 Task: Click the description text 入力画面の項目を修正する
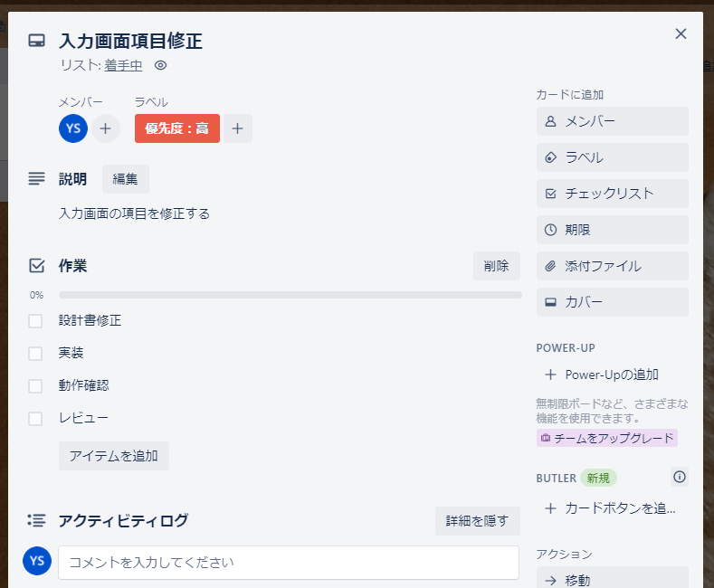134,213
